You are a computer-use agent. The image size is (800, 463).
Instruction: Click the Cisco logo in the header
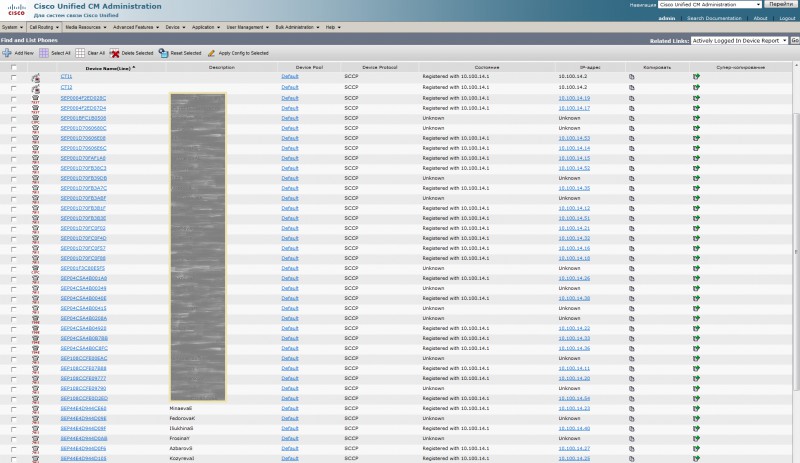click(x=16, y=9)
